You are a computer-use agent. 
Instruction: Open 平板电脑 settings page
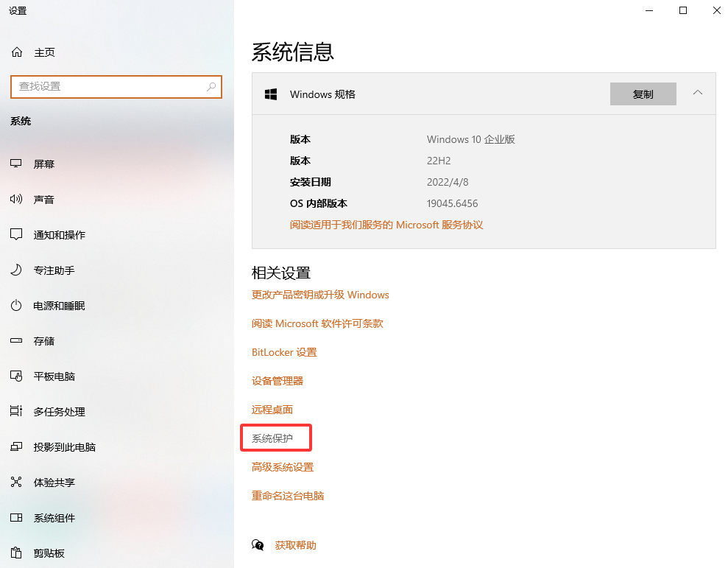pos(54,376)
